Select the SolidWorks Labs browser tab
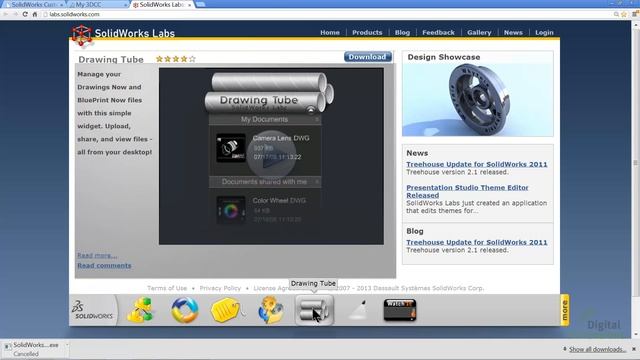The image size is (640, 360). [x=162, y=4]
